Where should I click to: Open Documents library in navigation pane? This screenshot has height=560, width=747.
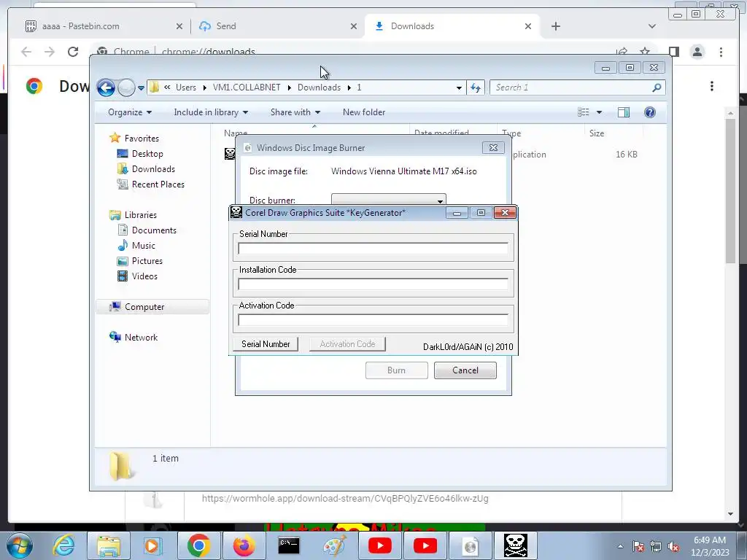click(154, 230)
